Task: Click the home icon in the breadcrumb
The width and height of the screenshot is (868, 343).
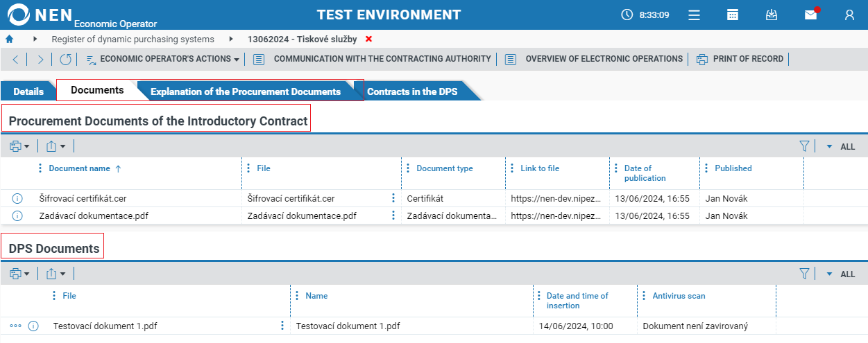Action: pyautogui.click(x=10, y=39)
